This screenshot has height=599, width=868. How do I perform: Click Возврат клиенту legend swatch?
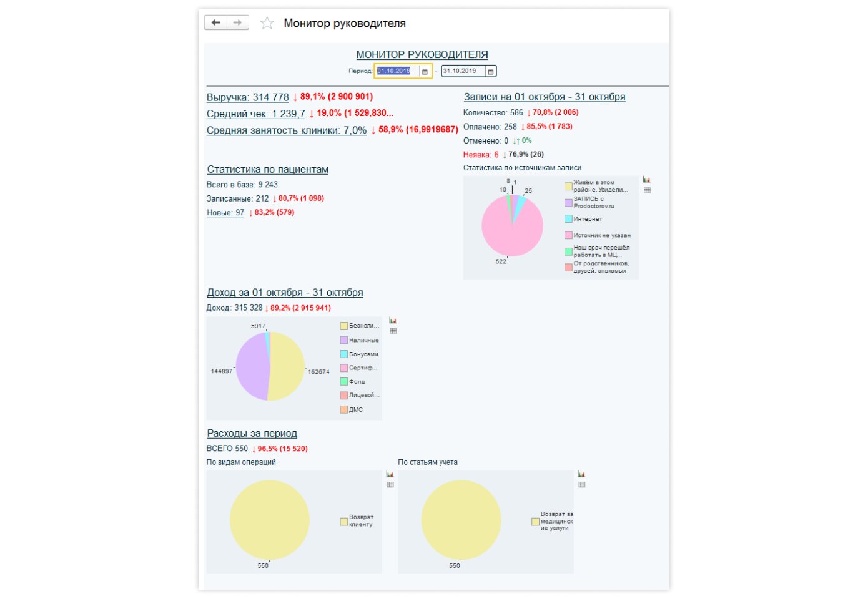343,522
